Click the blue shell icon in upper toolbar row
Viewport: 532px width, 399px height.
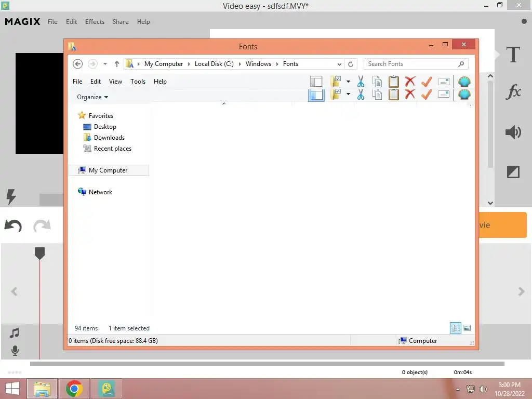point(464,82)
